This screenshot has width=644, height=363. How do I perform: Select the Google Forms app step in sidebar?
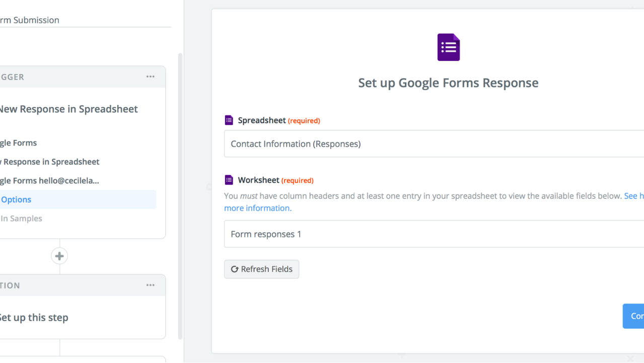(19, 143)
